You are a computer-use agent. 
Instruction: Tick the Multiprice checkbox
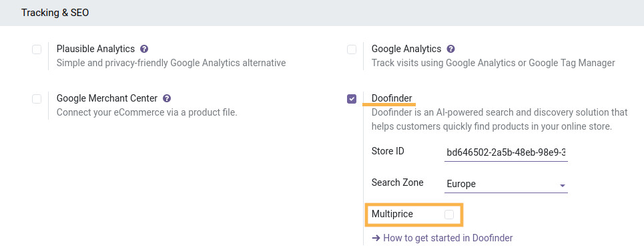pyautogui.click(x=449, y=214)
